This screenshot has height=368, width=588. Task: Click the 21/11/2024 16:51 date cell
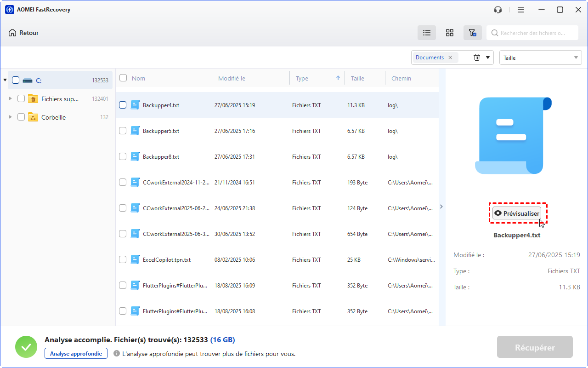pos(235,183)
